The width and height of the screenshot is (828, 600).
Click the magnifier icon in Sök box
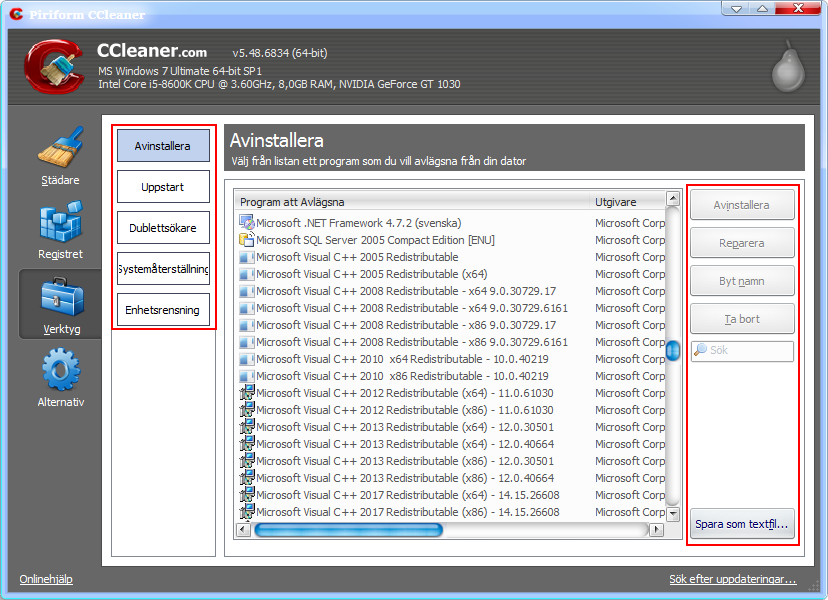click(x=700, y=350)
